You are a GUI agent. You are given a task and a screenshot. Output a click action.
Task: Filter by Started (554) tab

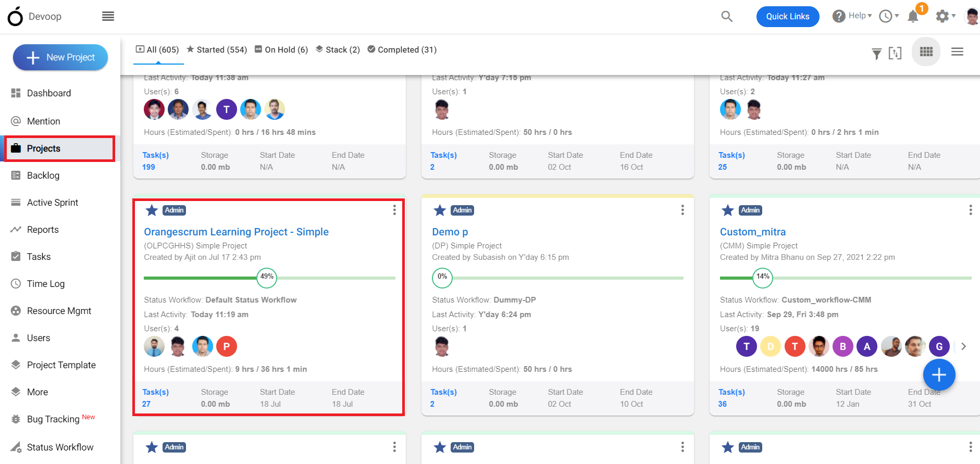(x=217, y=50)
